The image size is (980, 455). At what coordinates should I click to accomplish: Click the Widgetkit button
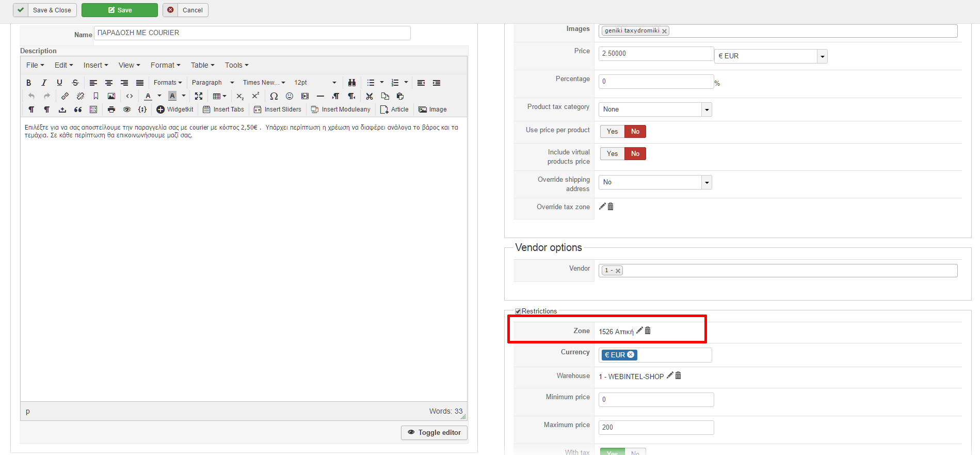(175, 109)
